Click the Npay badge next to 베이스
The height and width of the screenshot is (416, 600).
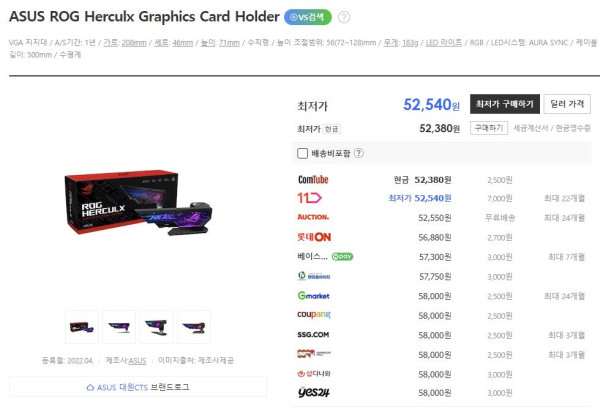[x=342, y=256]
